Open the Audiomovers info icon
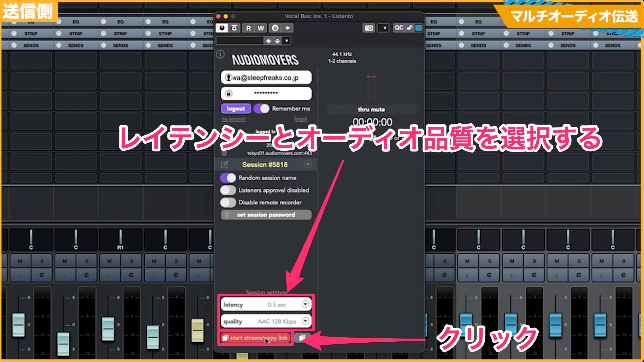The width and height of the screenshot is (644, 362). tap(220, 54)
